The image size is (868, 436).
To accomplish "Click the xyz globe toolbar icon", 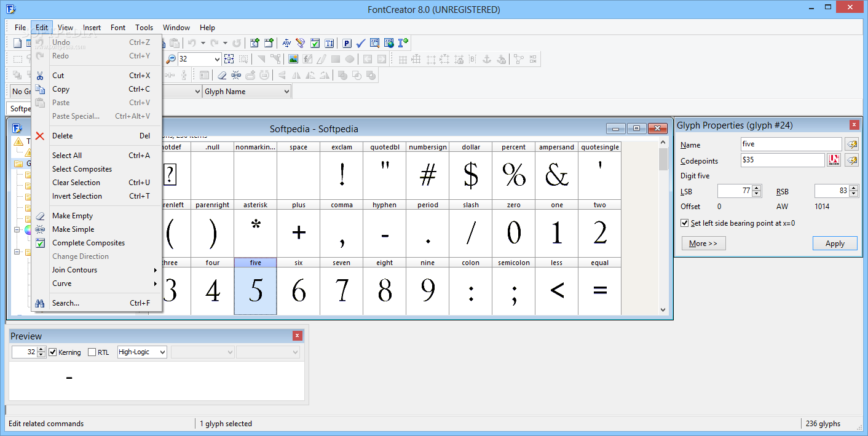I will 389,43.
